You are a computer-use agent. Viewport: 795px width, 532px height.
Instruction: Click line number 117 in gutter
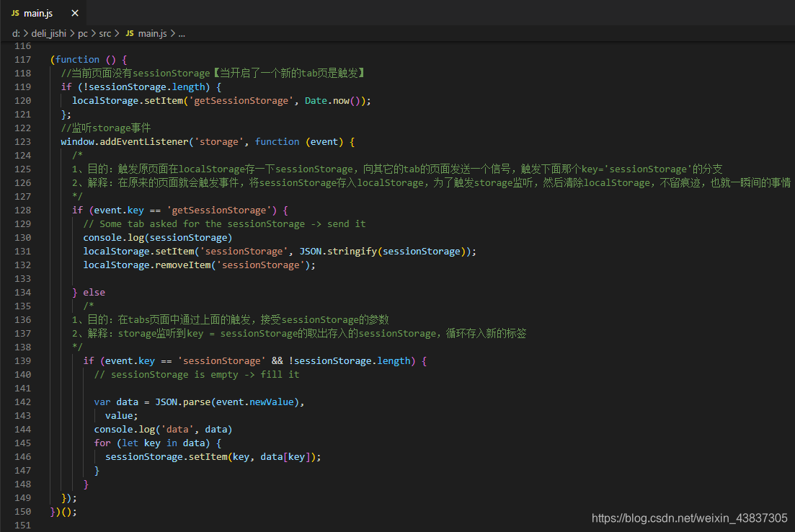tap(23, 59)
